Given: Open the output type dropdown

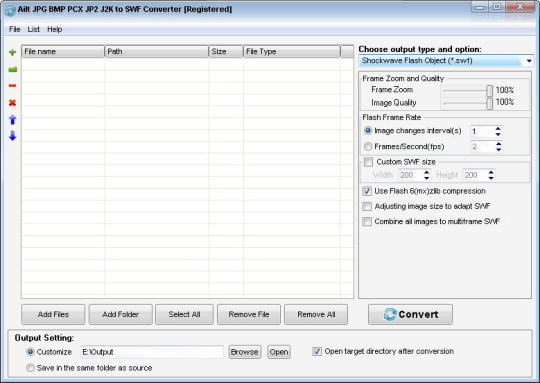Looking at the screenshot, I should pyautogui.click(x=529, y=61).
